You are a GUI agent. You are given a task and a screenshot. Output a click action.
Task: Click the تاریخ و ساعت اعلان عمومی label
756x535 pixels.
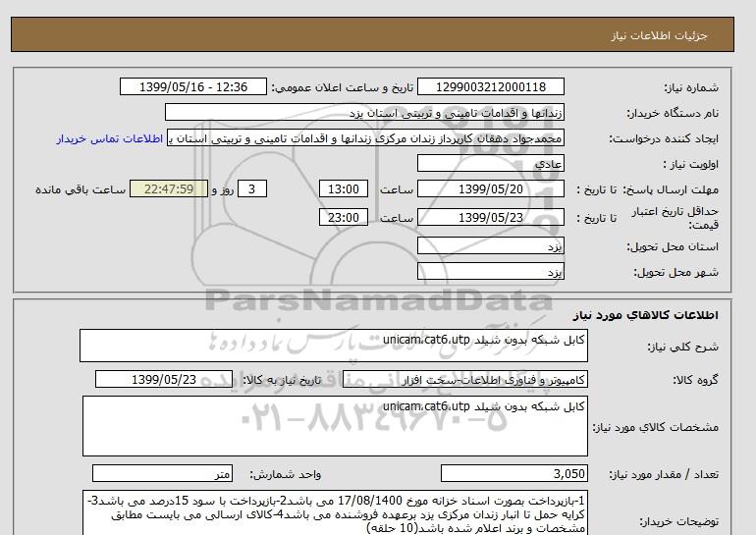click(x=343, y=87)
